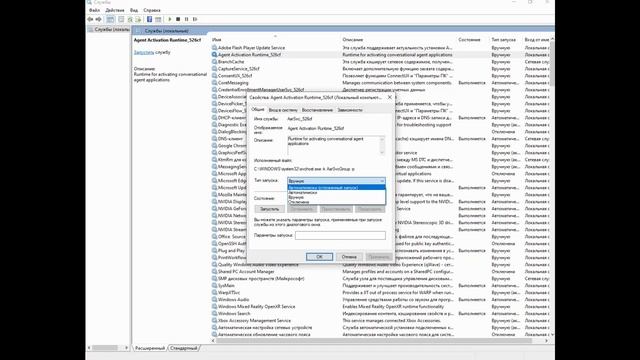Choose plain Автоматически startup option

336,192
